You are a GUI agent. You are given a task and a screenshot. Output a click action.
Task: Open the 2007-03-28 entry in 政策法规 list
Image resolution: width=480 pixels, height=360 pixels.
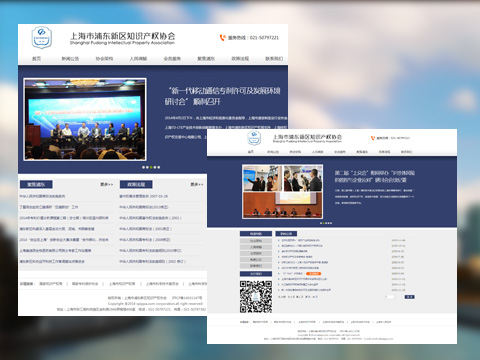tap(144, 196)
